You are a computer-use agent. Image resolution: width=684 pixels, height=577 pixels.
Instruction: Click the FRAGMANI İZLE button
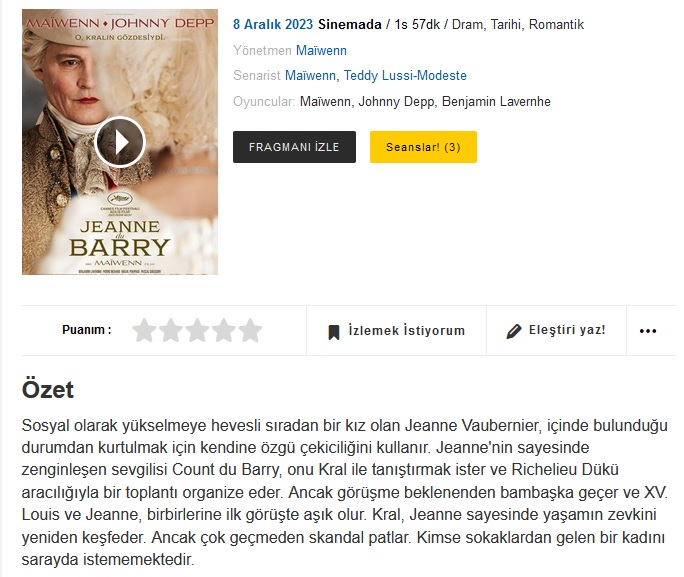pyautogui.click(x=294, y=147)
